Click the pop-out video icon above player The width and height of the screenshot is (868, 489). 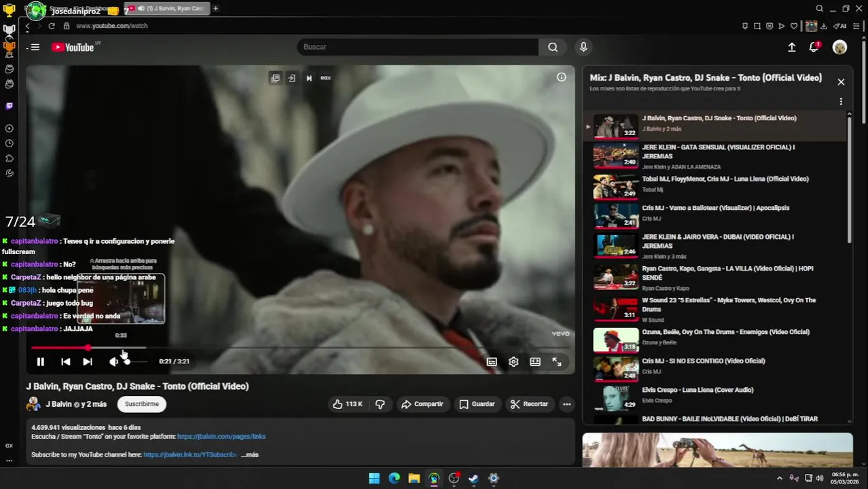(275, 78)
